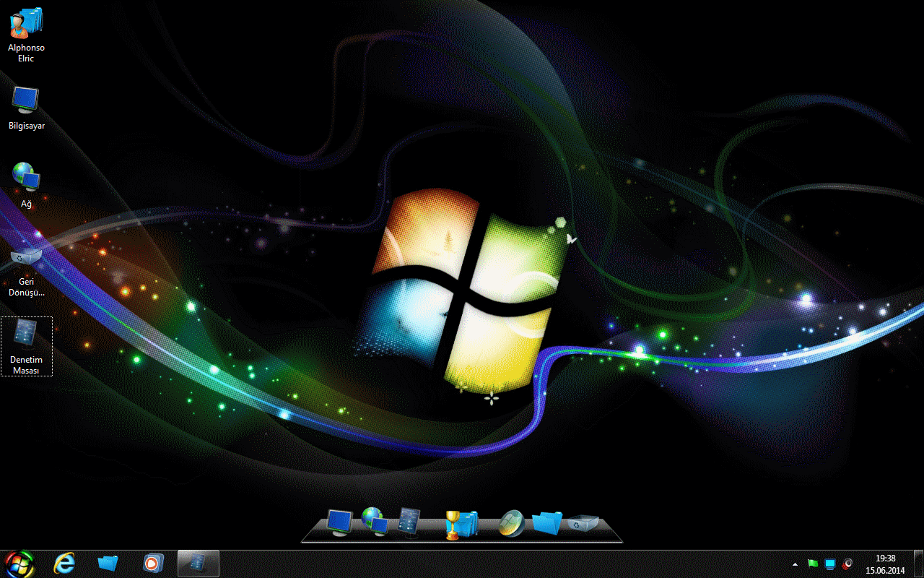Open the Ağ network icon on the desktop

coord(26,177)
